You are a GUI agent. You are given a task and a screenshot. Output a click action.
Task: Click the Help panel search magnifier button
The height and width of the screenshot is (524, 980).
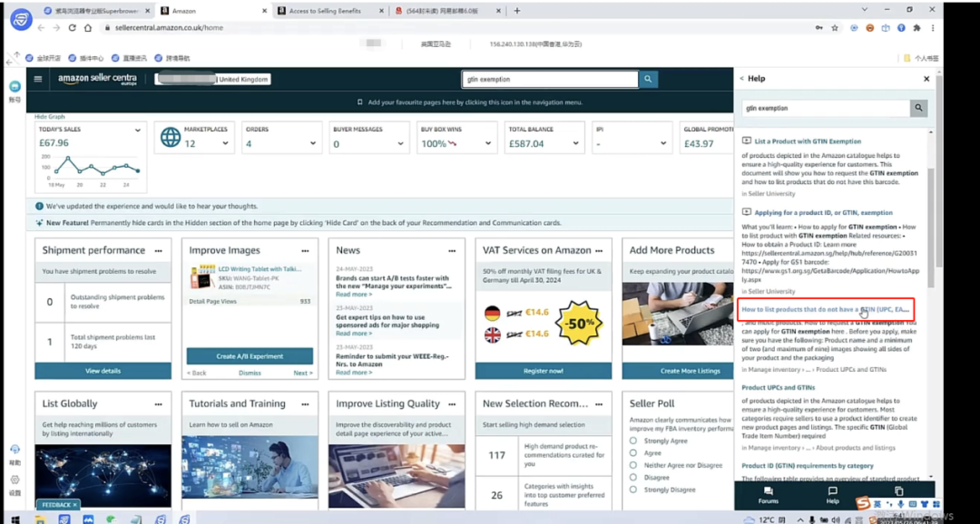coord(918,108)
